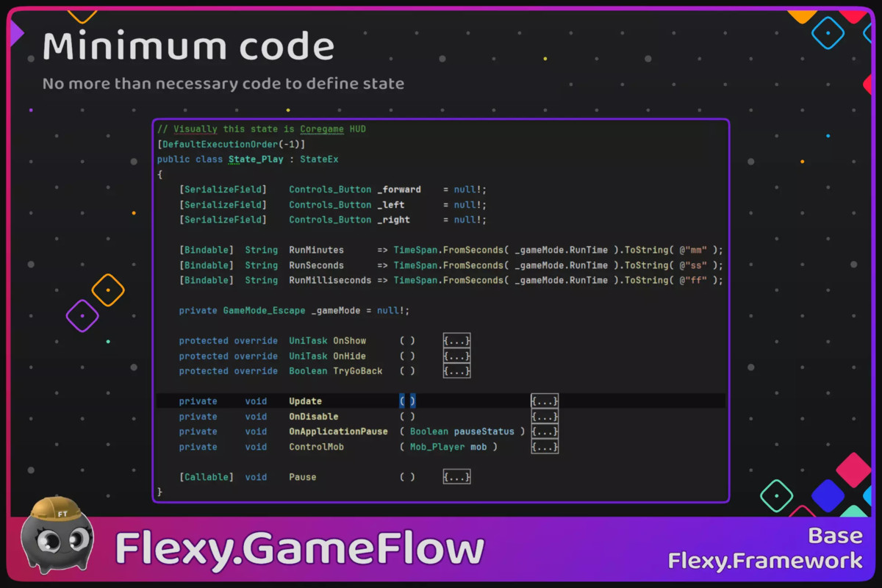This screenshot has width=882, height=588.
Task: Click SerializeField attribute on the _forward line
Action: click(x=223, y=190)
